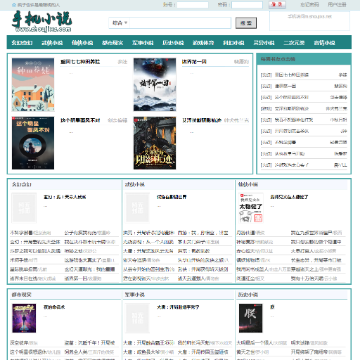Screen dimensions: 360x360
Task: Open the black 朕 book cover thumbnail
Action: pyautogui.click(x=251, y=318)
